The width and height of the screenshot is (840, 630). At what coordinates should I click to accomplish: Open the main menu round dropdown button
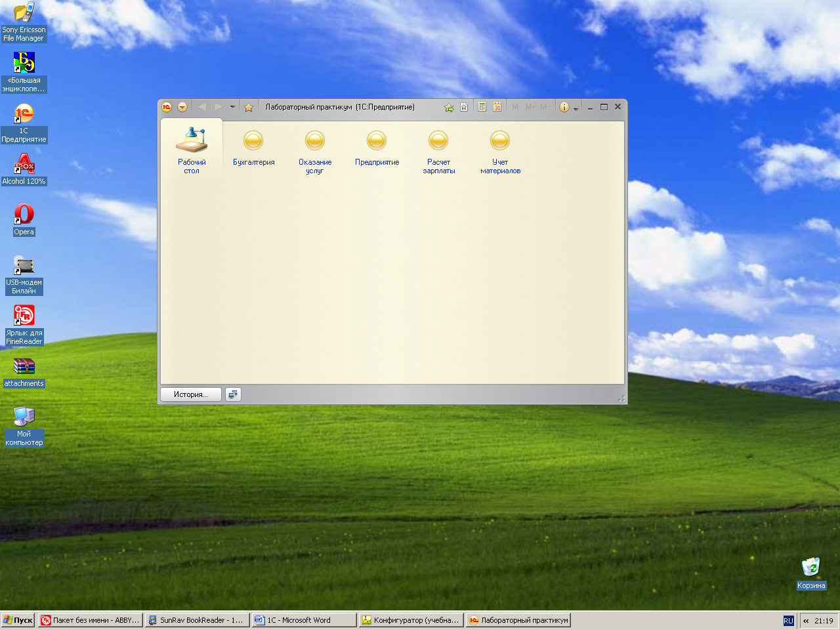coord(182,107)
